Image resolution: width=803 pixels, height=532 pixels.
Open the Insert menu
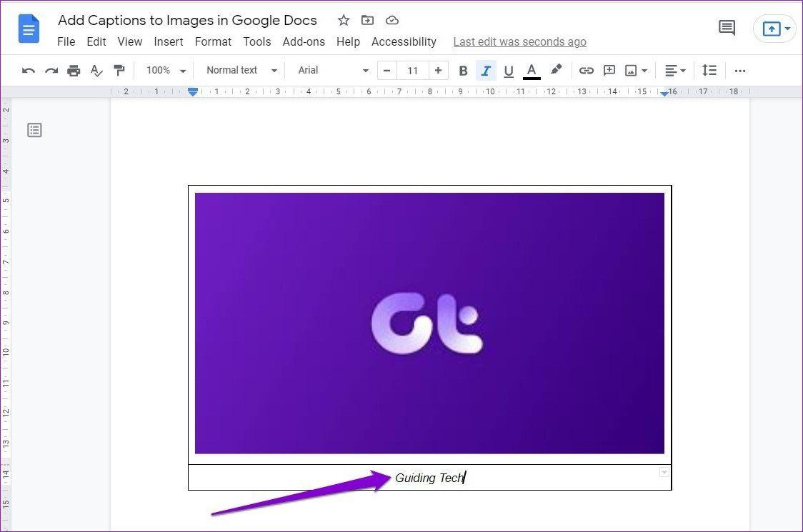pyautogui.click(x=169, y=41)
